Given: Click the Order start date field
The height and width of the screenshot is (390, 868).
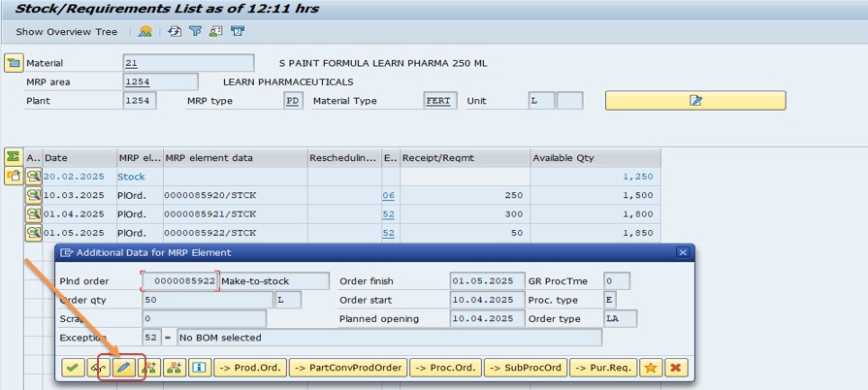Looking at the screenshot, I should tap(487, 300).
